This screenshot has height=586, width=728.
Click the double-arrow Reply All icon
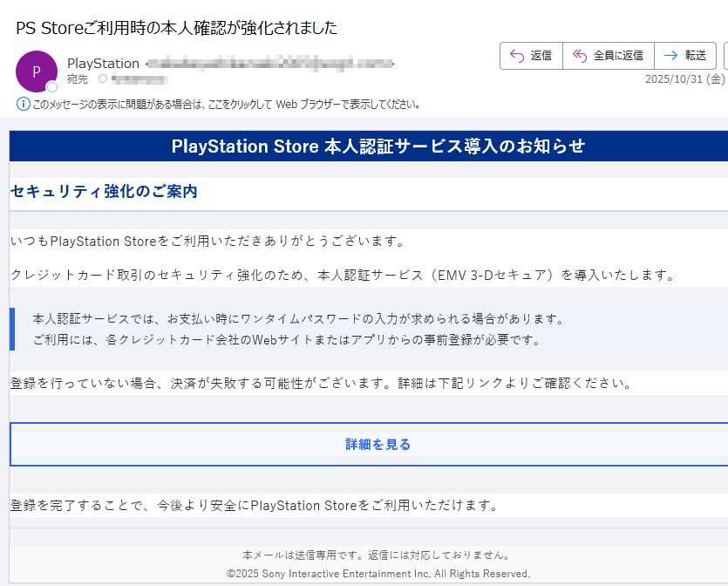coord(579,55)
